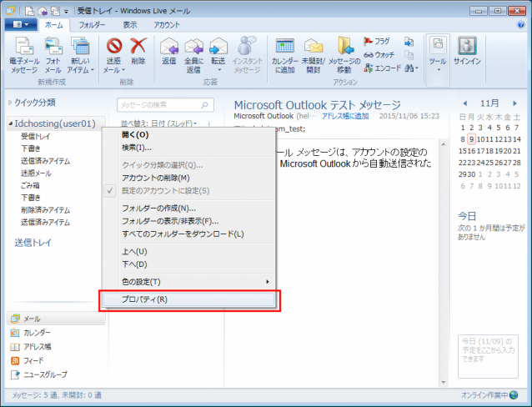
Task: Click the search magnifier icon
Action: (x=204, y=105)
